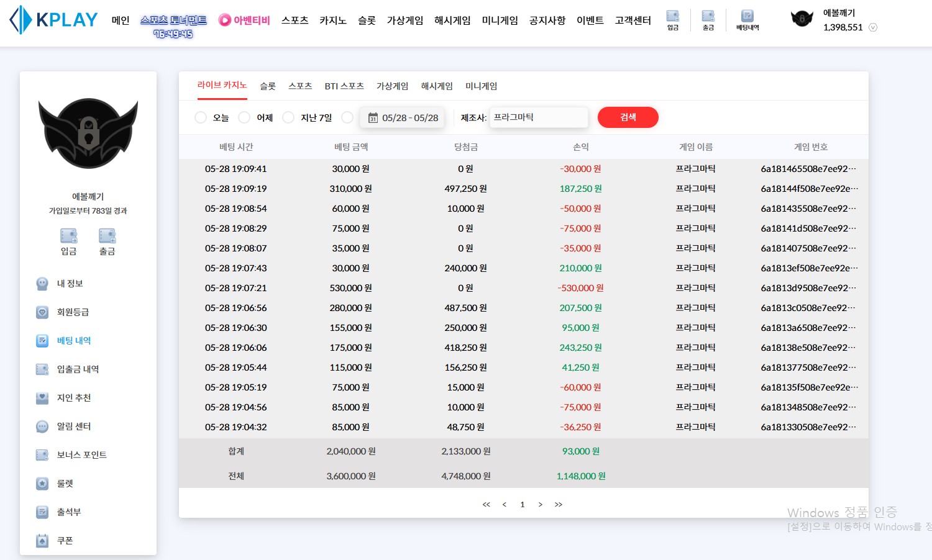Click the profile avatar image in the sidebar
The height and width of the screenshot is (560, 932).
tap(88, 133)
